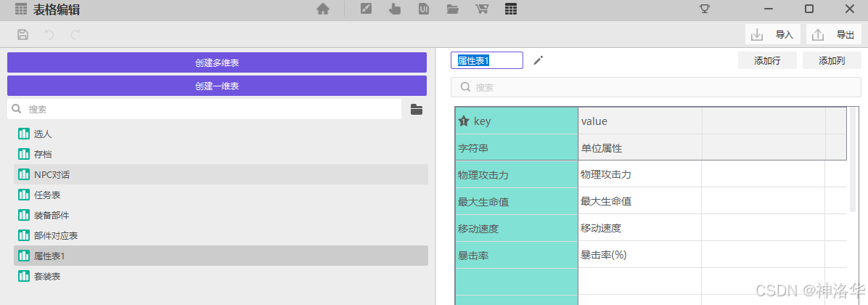
Task: Click the undo arrow icon
Action: pos(49,35)
